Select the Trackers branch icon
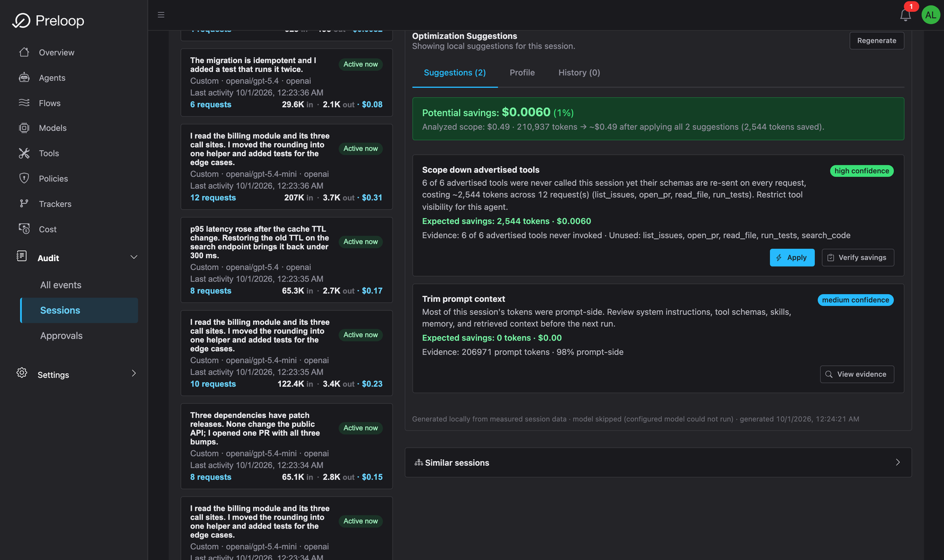 tap(24, 203)
